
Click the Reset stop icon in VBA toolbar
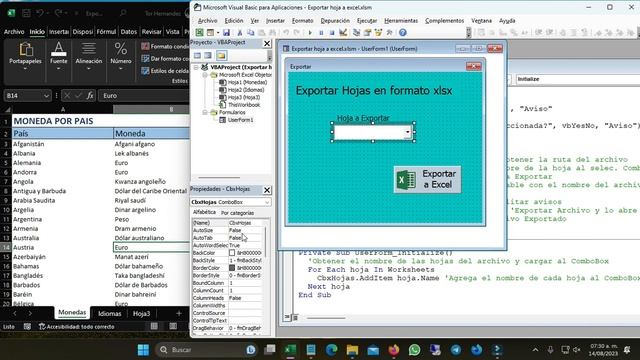[x=332, y=33]
